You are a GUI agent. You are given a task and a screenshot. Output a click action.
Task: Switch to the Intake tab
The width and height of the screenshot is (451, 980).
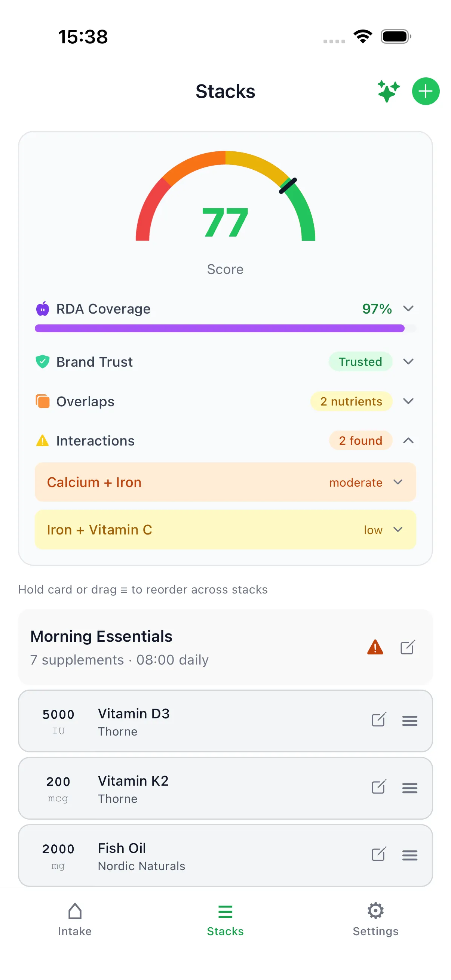click(74, 919)
